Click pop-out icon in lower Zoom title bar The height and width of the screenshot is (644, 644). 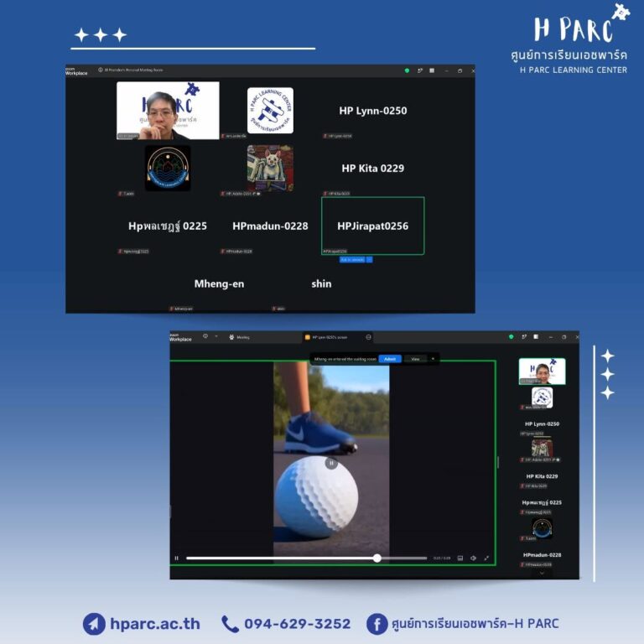click(x=524, y=337)
